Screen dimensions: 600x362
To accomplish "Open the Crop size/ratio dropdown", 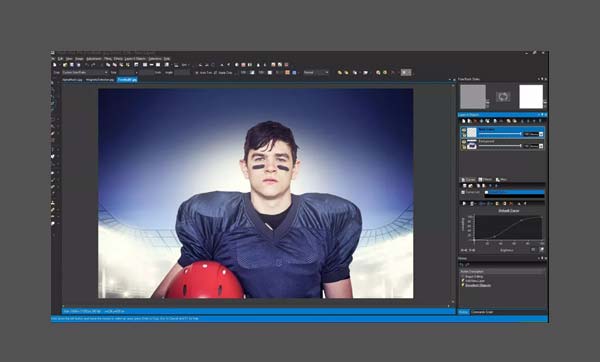I will (x=85, y=73).
